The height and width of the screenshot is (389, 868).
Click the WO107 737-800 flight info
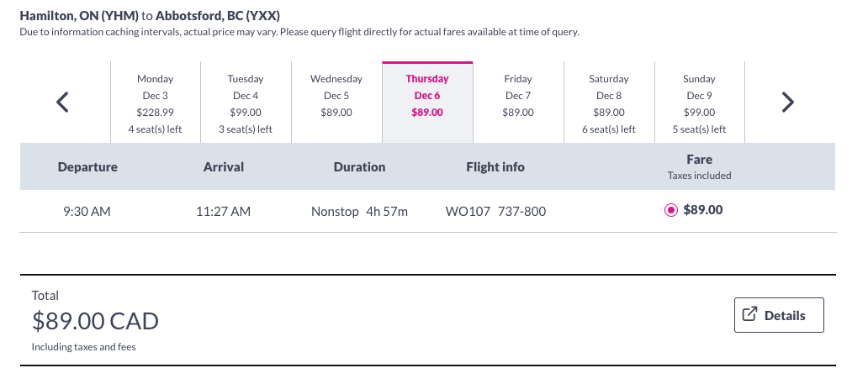[x=495, y=212]
